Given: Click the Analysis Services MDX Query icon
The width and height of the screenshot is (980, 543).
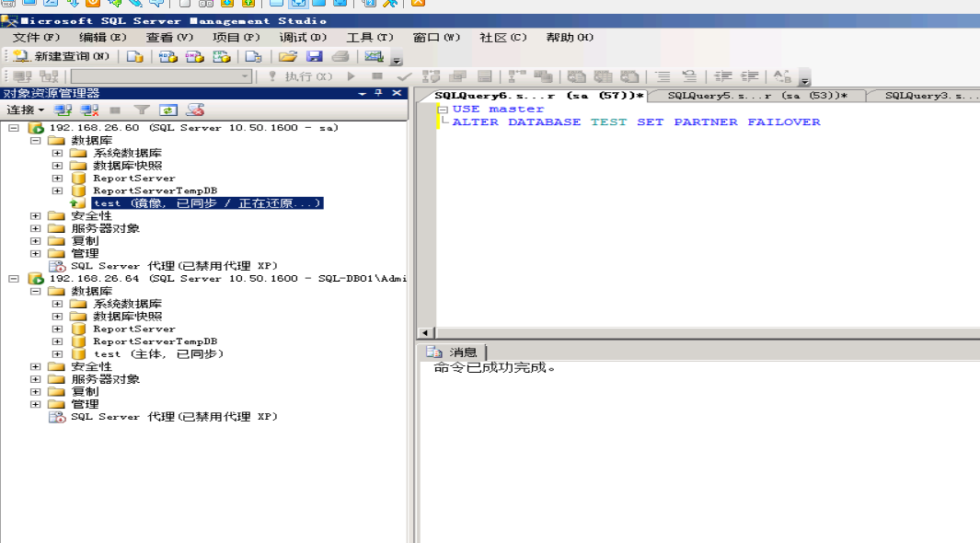Looking at the screenshot, I should (167, 56).
